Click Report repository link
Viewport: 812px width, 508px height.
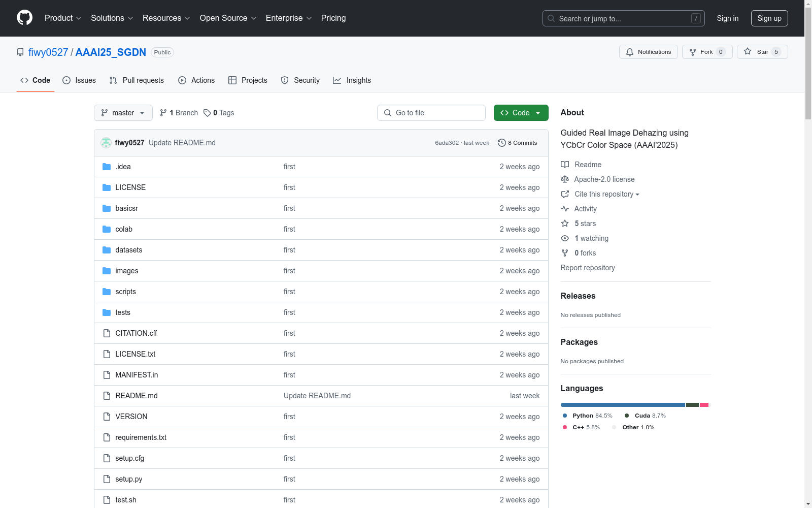pos(588,268)
